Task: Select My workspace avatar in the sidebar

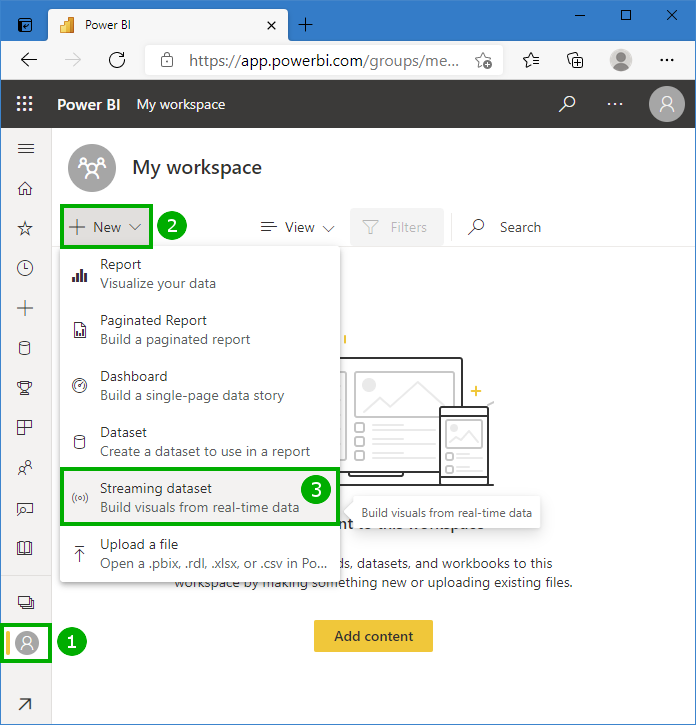Action: pyautogui.click(x=27, y=643)
